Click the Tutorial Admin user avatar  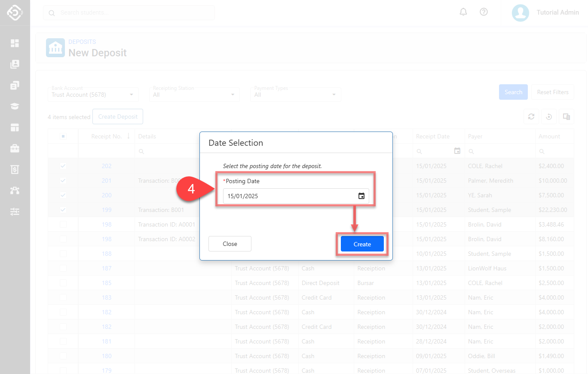[x=520, y=13]
